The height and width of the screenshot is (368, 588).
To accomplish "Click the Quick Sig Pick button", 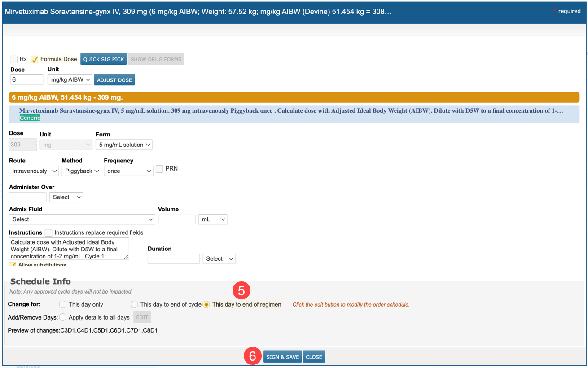I will click(103, 59).
